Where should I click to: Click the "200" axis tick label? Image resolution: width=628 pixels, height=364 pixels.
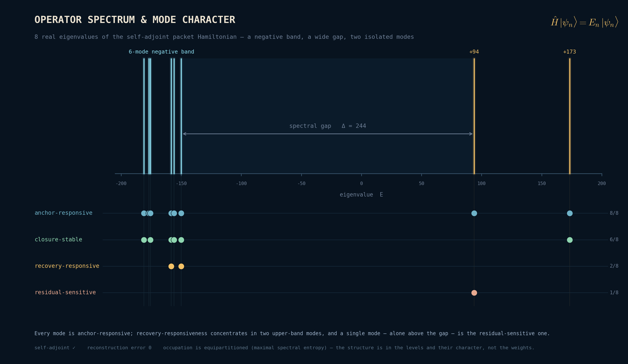pyautogui.click(x=602, y=184)
